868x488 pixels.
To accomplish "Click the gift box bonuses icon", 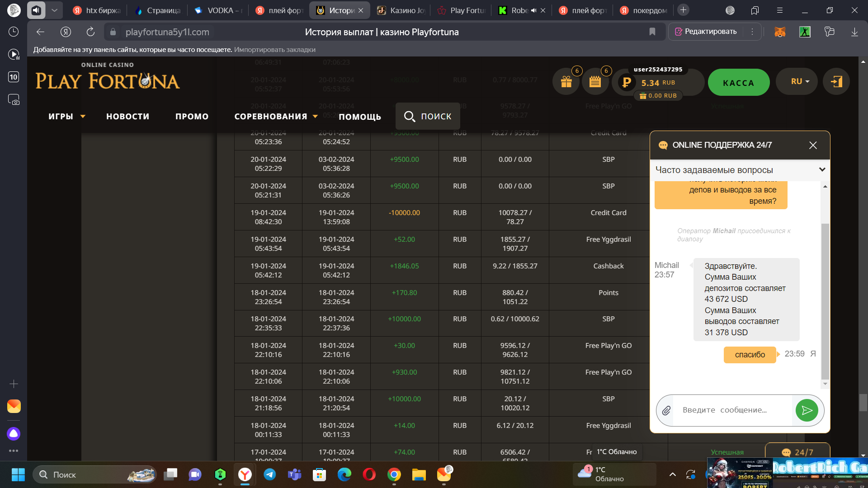I will click(x=566, y=82).
